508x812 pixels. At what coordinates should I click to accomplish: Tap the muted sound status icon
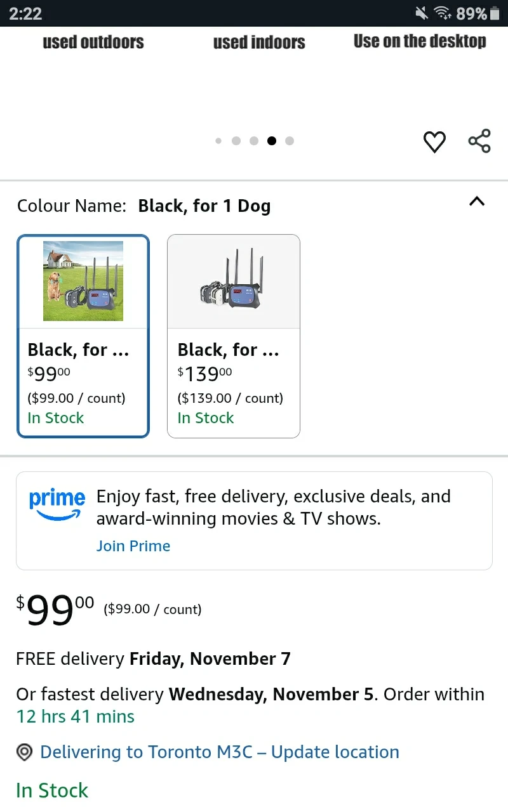point(421,13)
